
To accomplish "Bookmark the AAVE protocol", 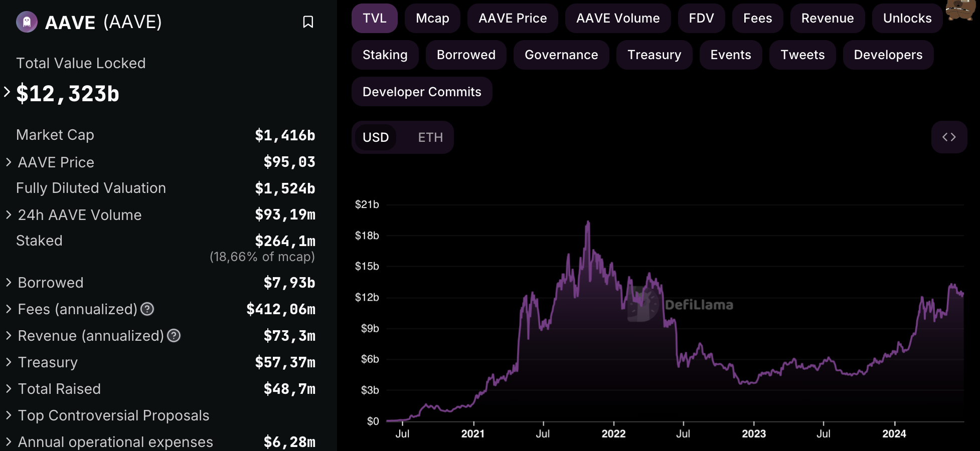I will [x=308, y=22].
